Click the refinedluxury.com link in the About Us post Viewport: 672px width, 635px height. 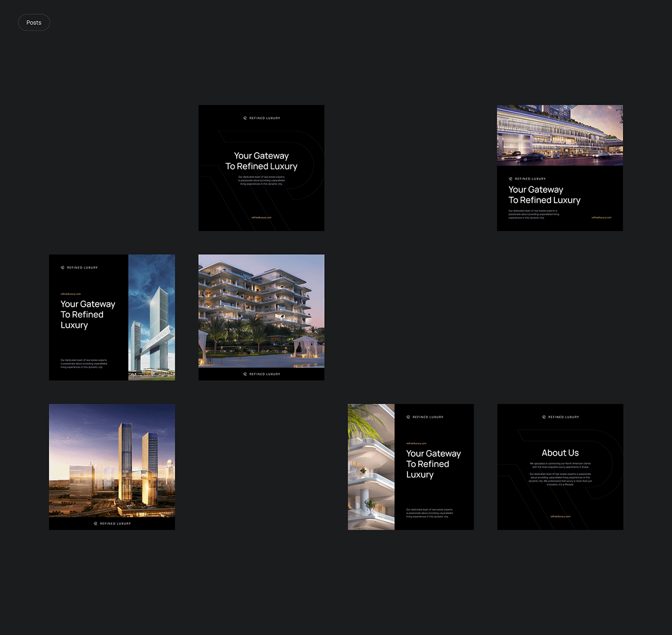click(560, 516)
